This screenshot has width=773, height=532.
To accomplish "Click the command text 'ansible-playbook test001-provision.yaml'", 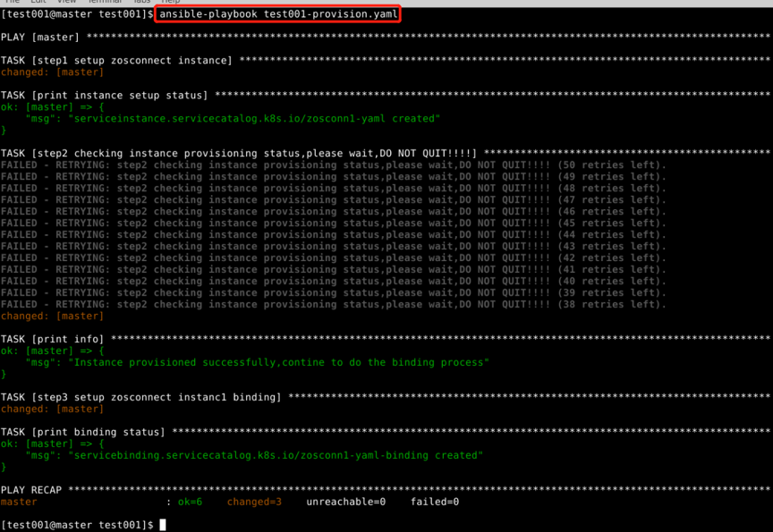I will pyautogui.click(x=278, y=13).
